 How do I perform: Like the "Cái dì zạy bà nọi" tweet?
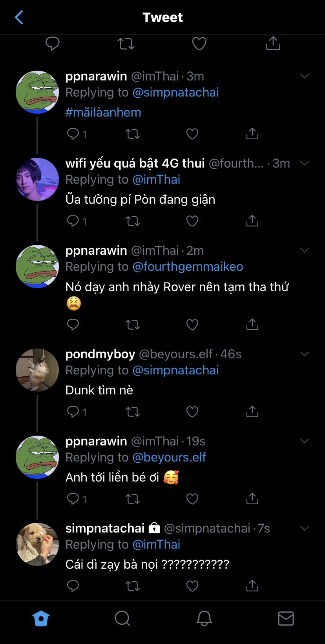pyautogui.click(x=192, y=586)
